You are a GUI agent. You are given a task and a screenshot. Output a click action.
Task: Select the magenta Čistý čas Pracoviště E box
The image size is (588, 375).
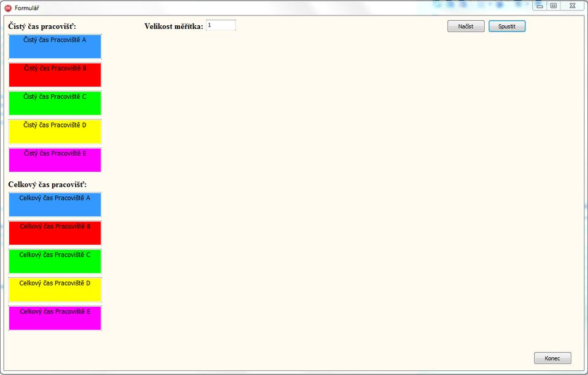tap(55, 160)
